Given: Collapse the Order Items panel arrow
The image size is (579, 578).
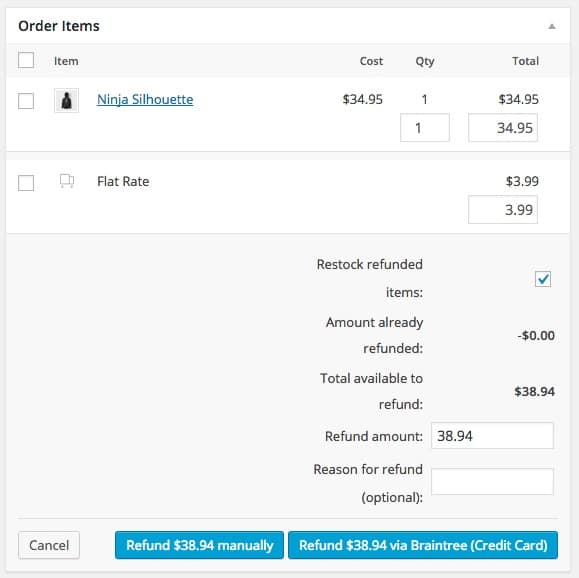Looking at the screenshot, I should coord(552,26).
